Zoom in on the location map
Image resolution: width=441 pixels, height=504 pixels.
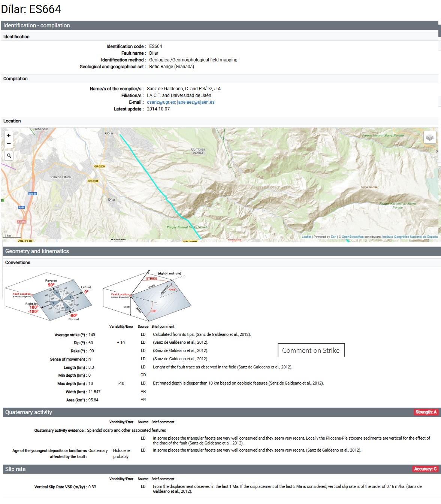point(9,135)
